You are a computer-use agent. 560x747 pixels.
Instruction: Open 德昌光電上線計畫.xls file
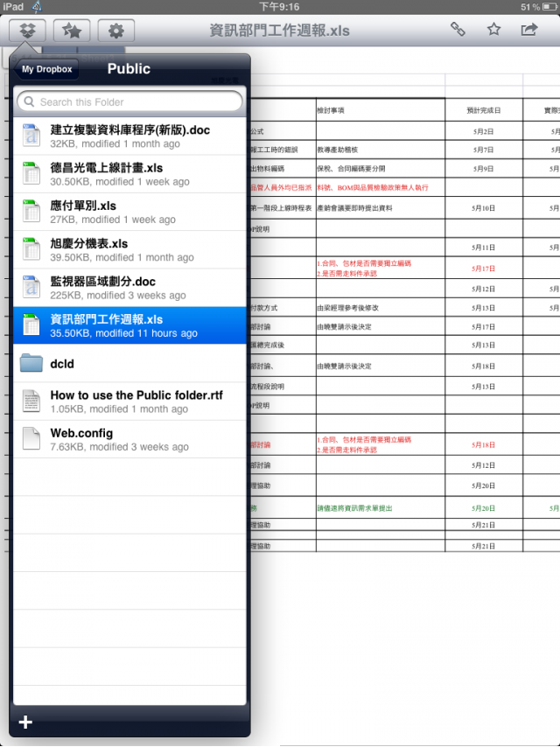point(129,174)
